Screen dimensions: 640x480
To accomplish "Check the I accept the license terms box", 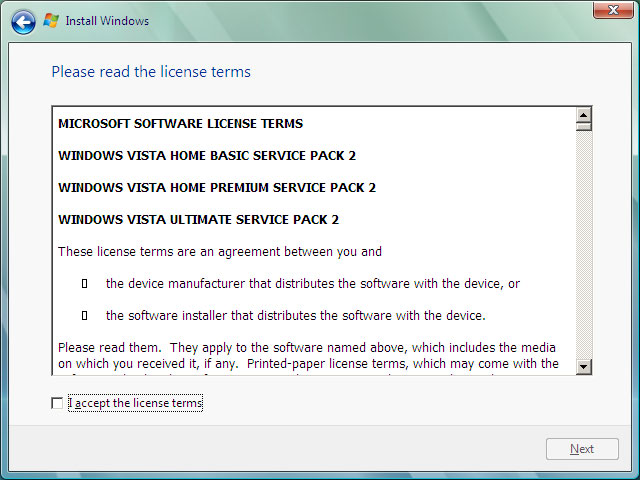I will 57,403.
